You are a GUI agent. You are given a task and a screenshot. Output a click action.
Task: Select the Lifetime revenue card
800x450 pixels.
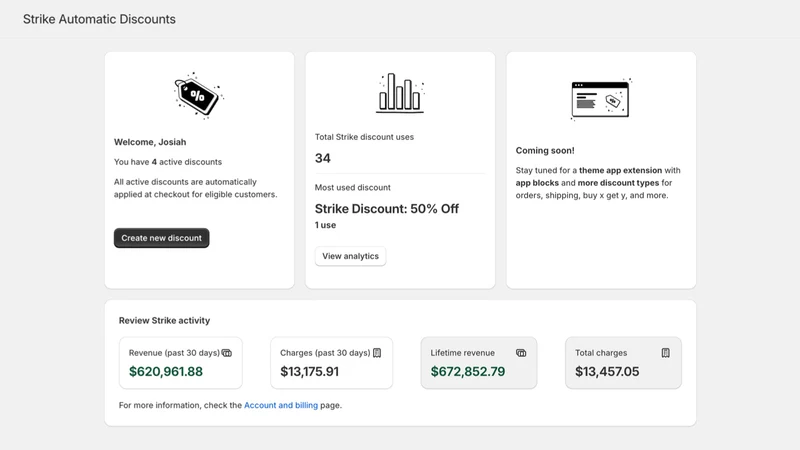[x=479, y=363]
